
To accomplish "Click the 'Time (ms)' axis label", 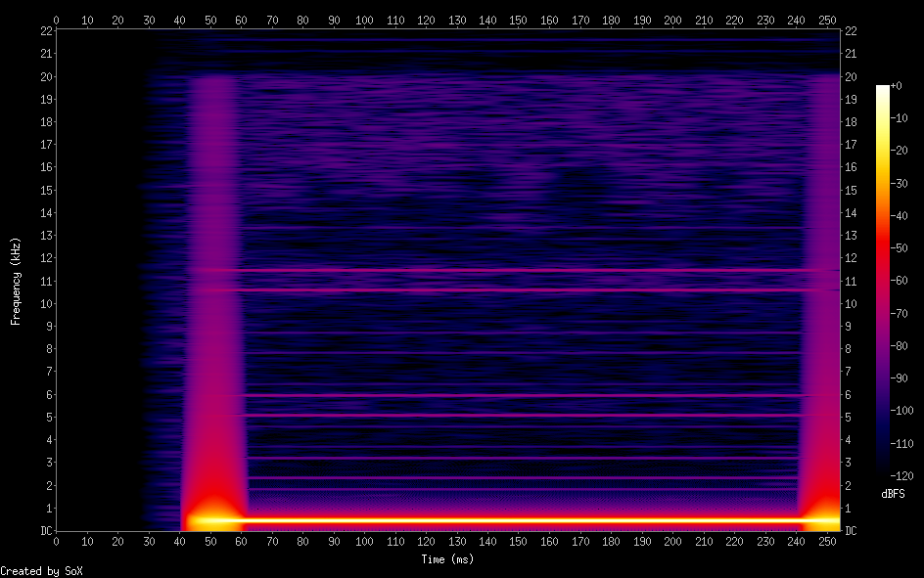I will coord(446,559).
